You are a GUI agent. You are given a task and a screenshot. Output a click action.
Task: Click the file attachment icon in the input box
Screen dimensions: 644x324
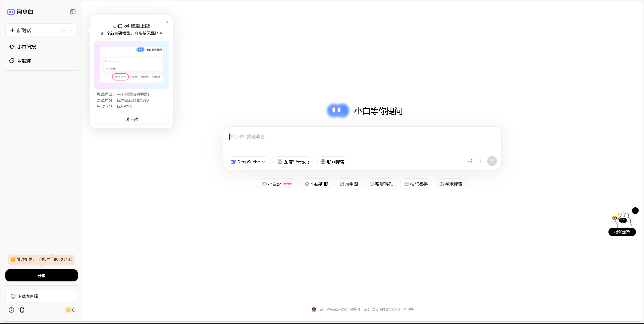click(480, 161)
